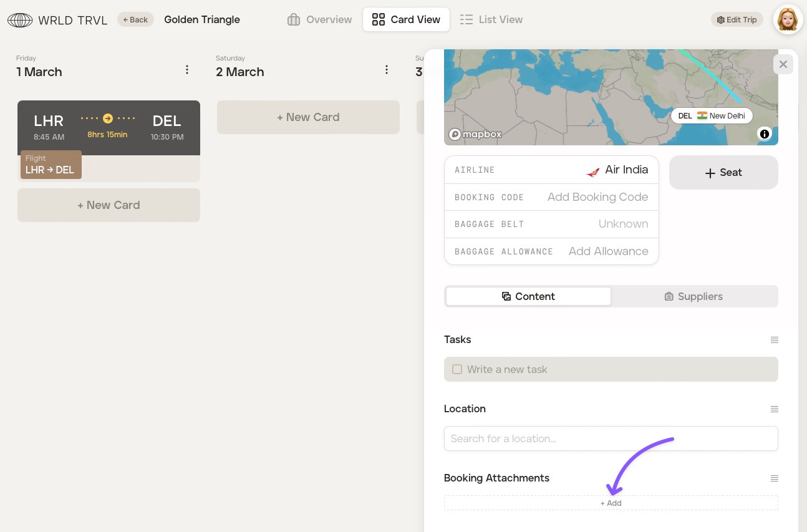Click the Mapbox logo on map
The width and height of the screenshot is (807, 532).
pos(475,134)
